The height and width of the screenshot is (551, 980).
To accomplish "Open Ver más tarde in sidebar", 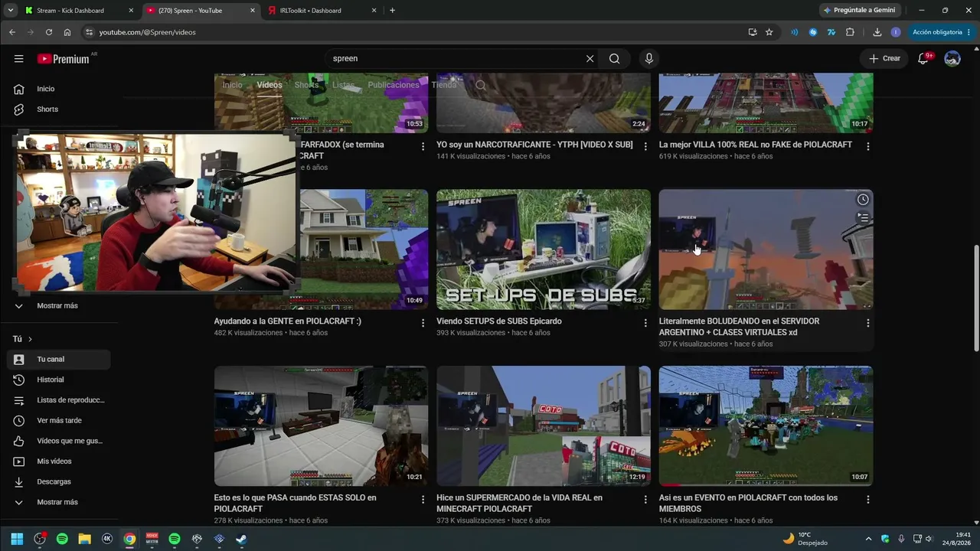I will [x=59, y=421].
